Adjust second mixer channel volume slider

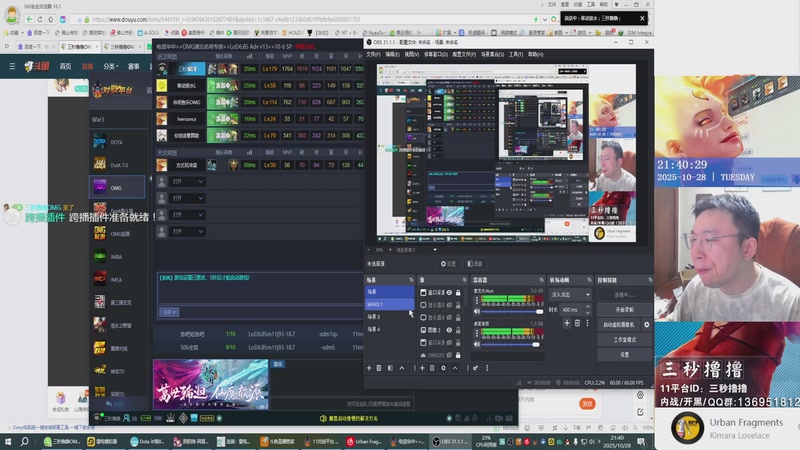[510, 344]
